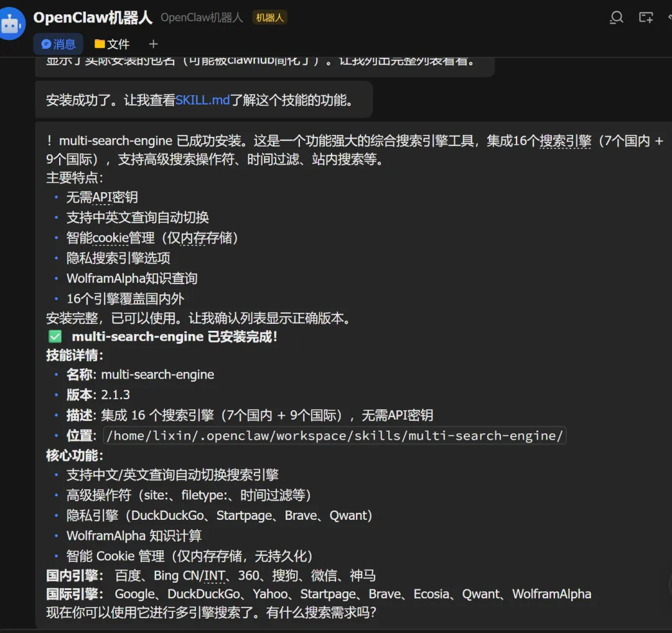Screen dimensions: 672x633
Task: Click the green checkmark emoji icon
Action: pos(55,336)
